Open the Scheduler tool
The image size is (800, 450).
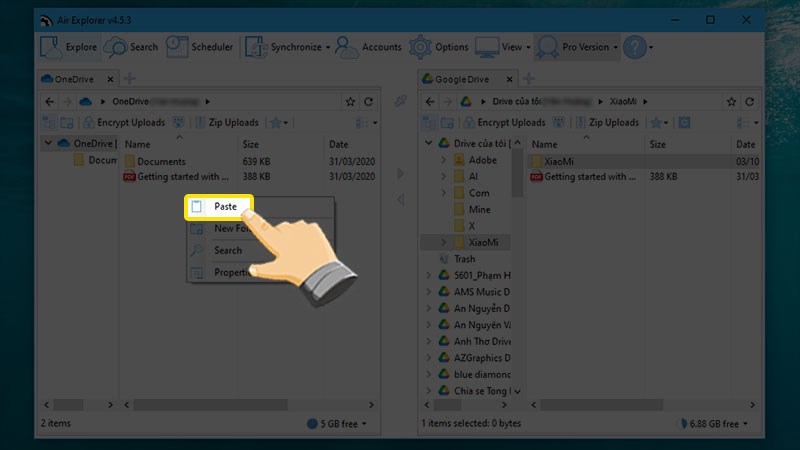coord(199,47)
